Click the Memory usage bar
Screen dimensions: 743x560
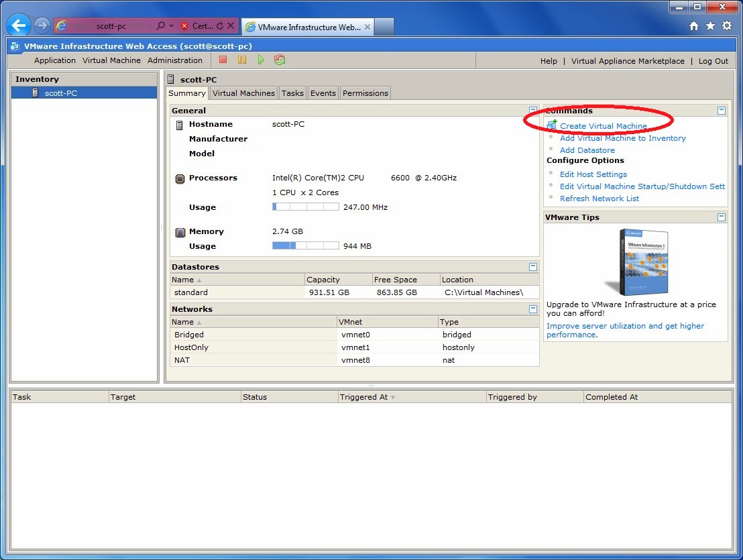pyautogui.click(x=306, y=245)
